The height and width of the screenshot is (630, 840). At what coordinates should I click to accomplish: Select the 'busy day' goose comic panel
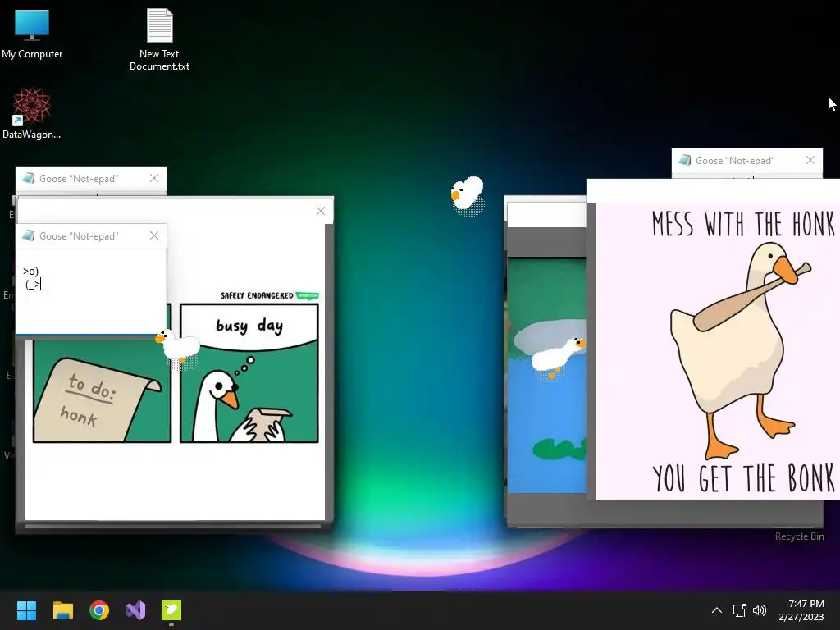point(249,373)
